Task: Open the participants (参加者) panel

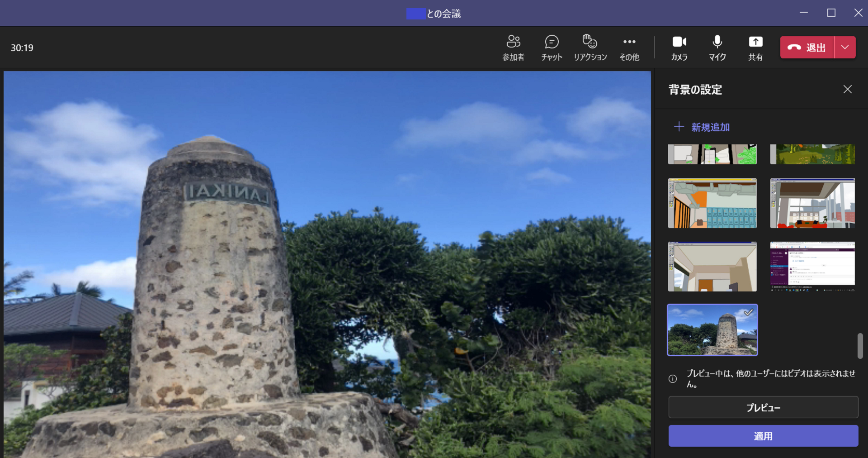Action: click(x=513, y=47)
